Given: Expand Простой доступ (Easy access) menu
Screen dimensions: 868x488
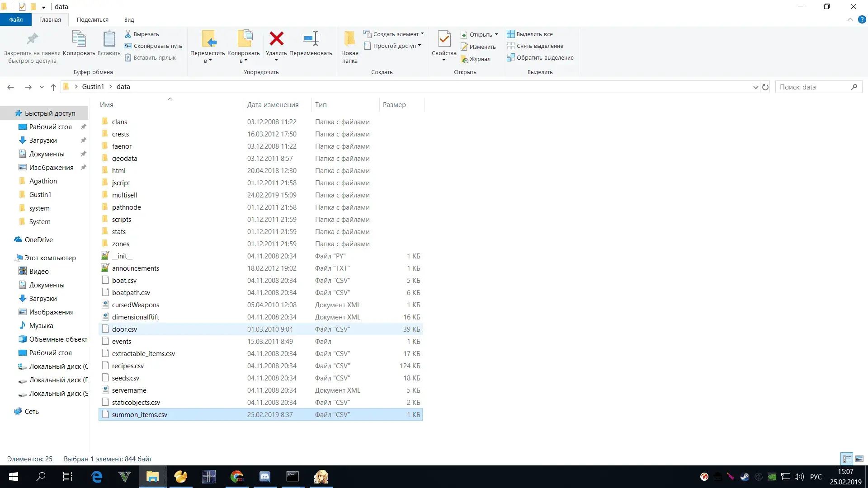Looking at the screenshot, I should 392,46.
